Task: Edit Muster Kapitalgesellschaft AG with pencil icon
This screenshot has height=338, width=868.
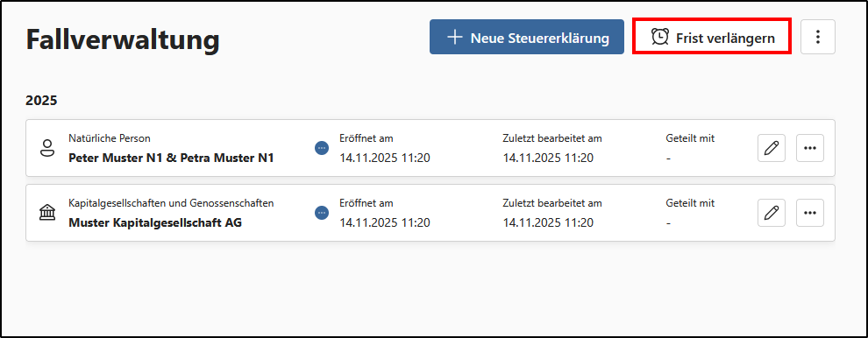Action: point(772,213)
